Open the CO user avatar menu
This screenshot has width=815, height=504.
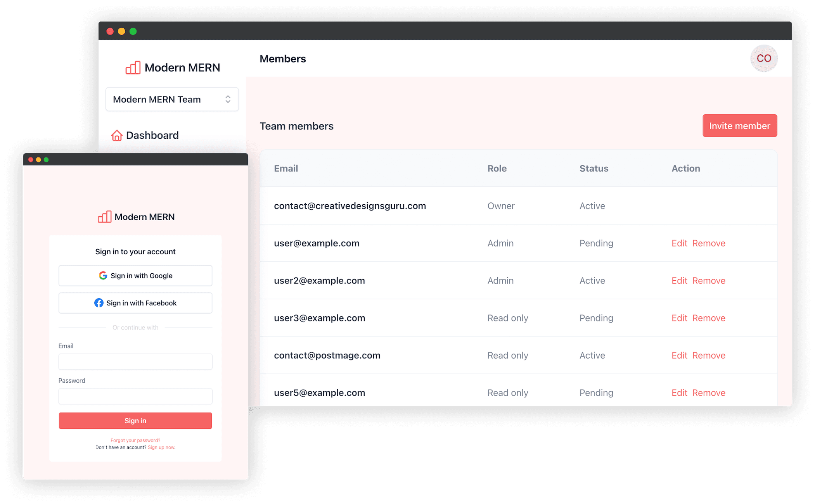(763, 59)
